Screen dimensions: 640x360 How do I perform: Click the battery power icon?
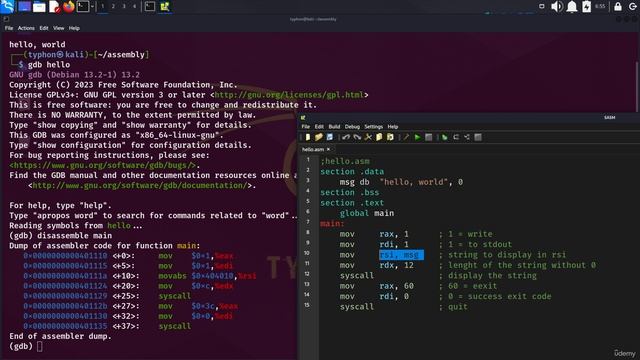[587, 7]
